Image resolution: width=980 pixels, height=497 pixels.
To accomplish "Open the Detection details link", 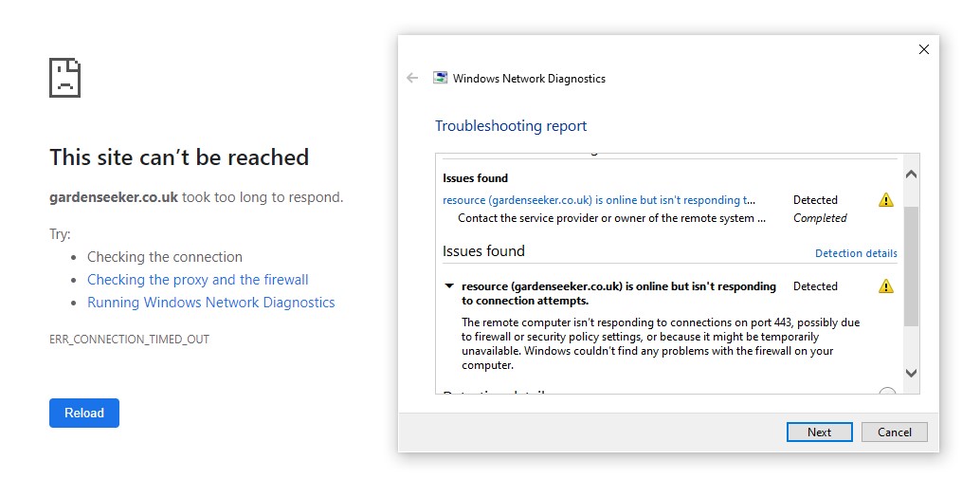I will (856, 253).
